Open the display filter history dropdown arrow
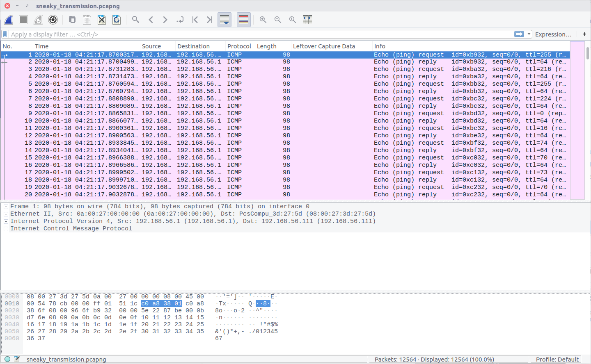 coord(529,34)
